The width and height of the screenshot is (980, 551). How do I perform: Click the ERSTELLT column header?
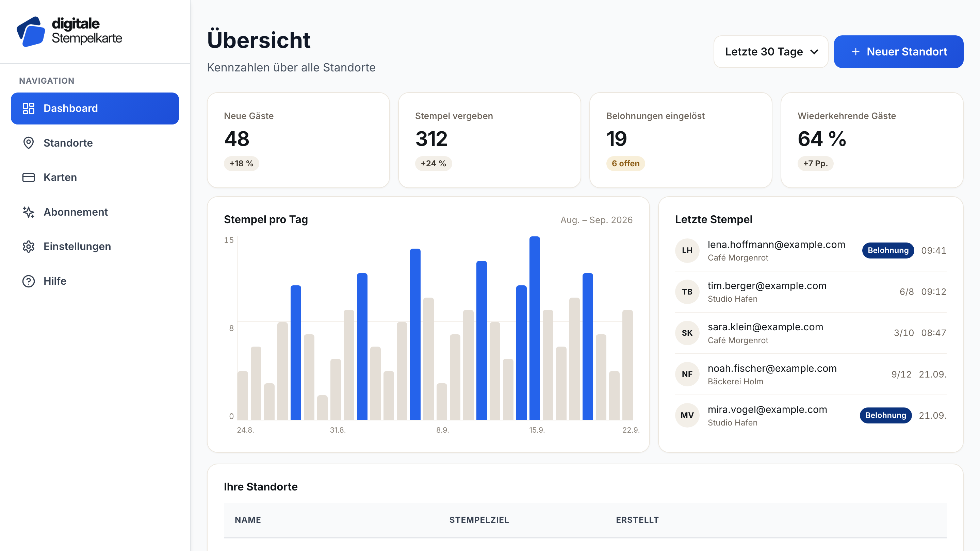(x=637, y=520)
